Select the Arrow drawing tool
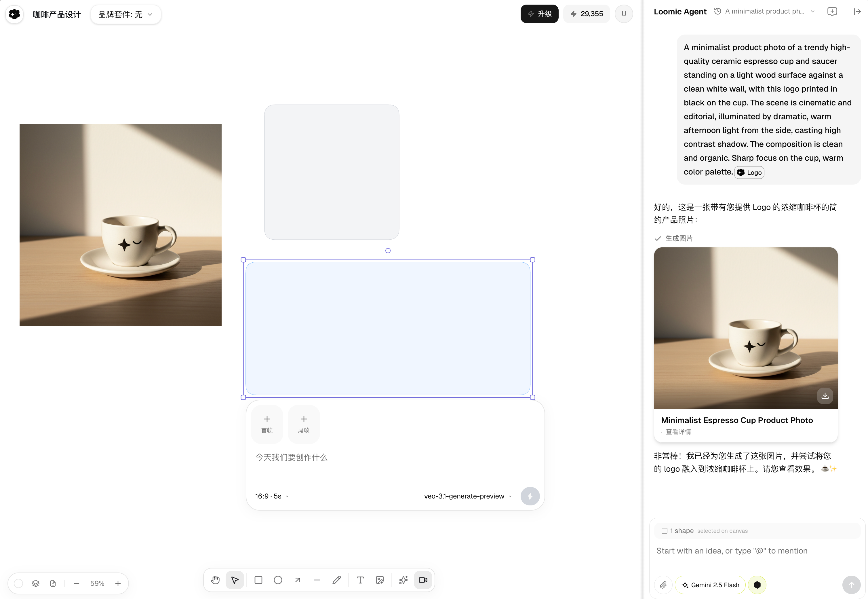 tap(298, 580)
